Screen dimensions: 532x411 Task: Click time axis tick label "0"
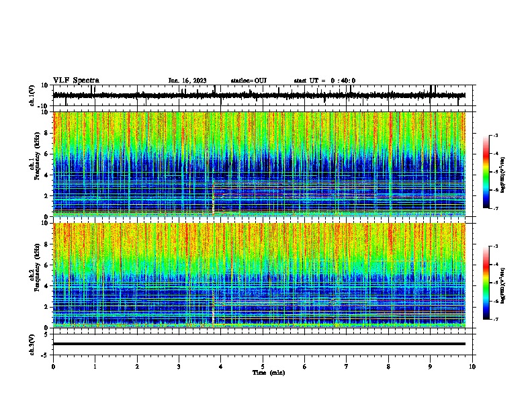click(53, 367)
